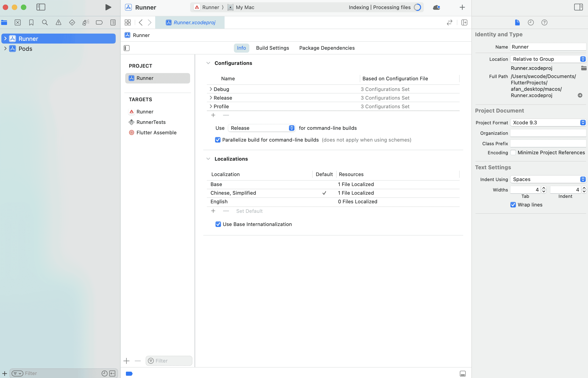The image size is (588, 378).
Task: Open the Breakpoint navigator icon
Action: coord(99,23)
